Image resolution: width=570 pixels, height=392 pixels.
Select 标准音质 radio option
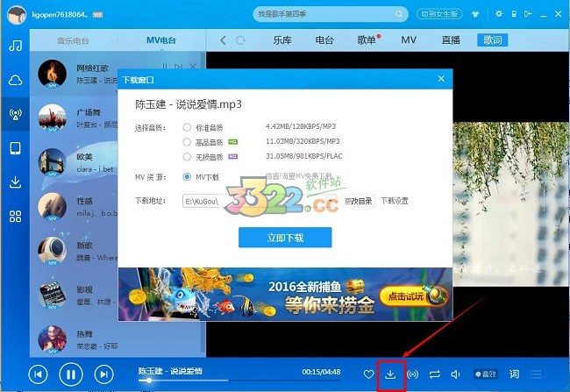pyautogui.click(x=187, y=127)
